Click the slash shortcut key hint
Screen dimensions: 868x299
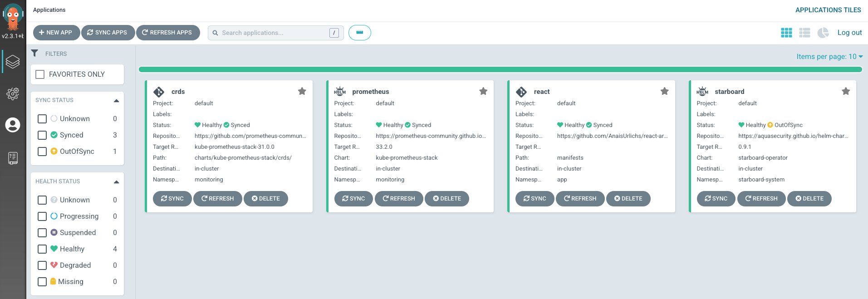[334, 33]
